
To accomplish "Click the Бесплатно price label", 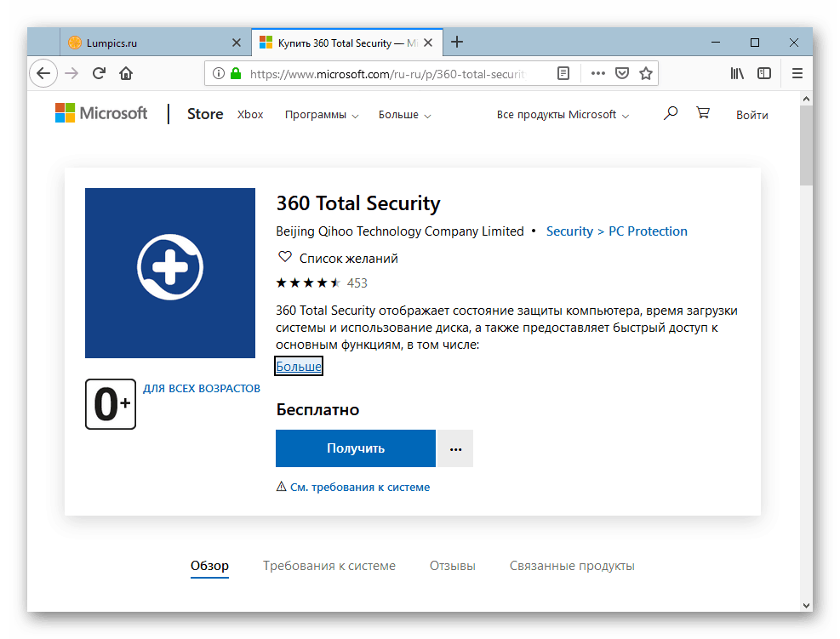I will click(317, 410).
